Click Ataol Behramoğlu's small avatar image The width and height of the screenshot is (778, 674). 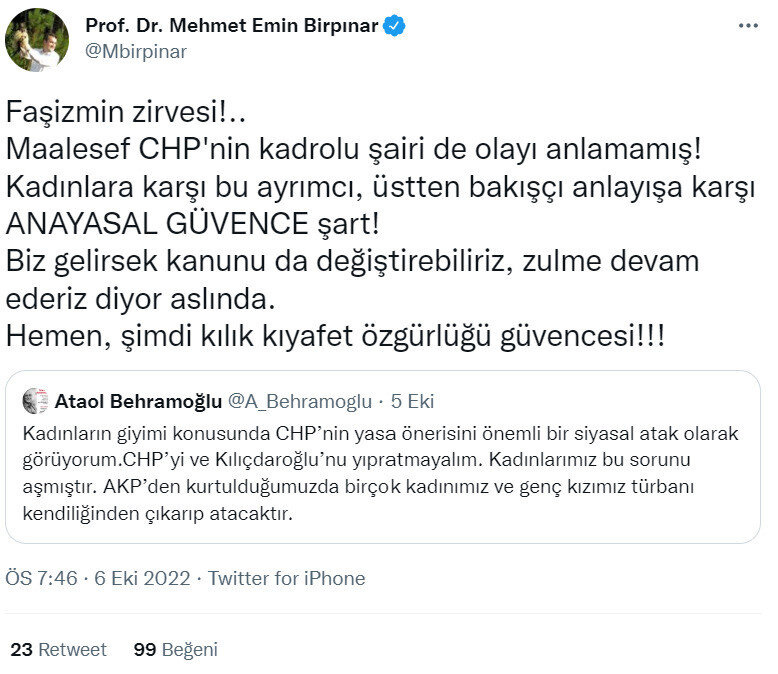pos(35,401)
